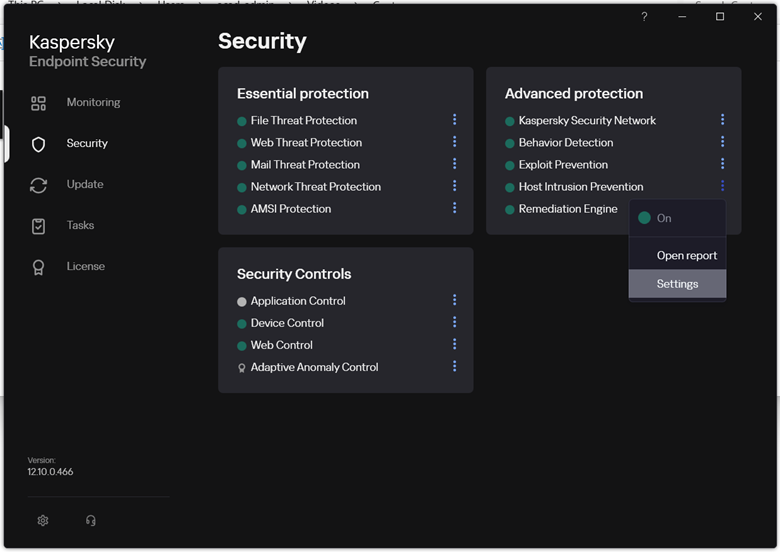Viewport: 780px width, 552px height.
Task: Choose Open report from the context menu
Action: (686, 256)
